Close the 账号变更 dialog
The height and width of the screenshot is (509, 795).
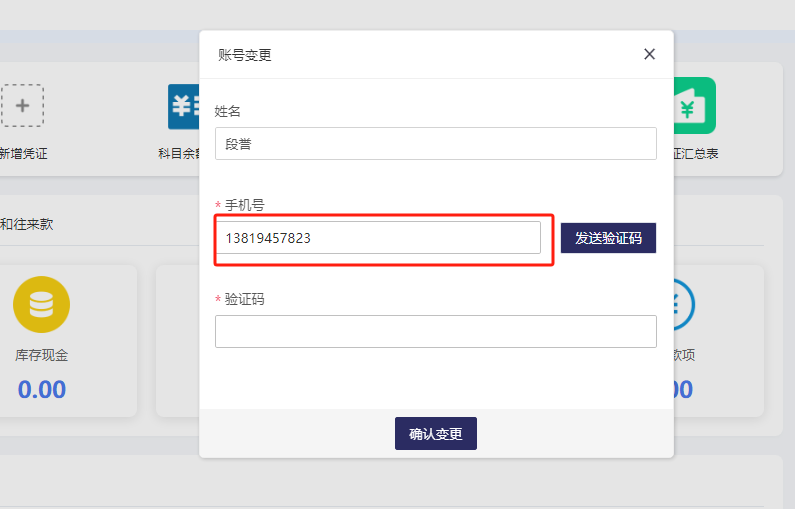[649, 54]
